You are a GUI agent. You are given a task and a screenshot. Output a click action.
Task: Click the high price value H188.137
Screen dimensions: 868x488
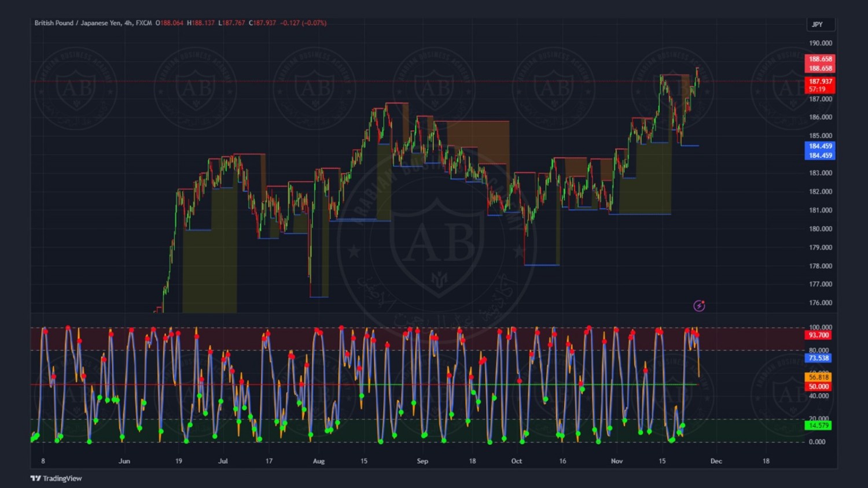pyautogui.click(x=201, y=23)
